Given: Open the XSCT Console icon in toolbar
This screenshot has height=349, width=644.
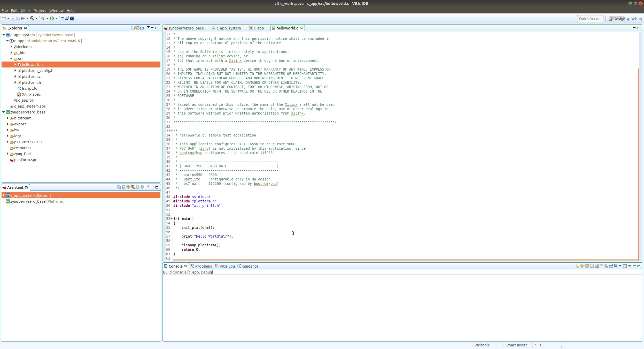Looking at the screenshot, I should [x=63, y=18].
